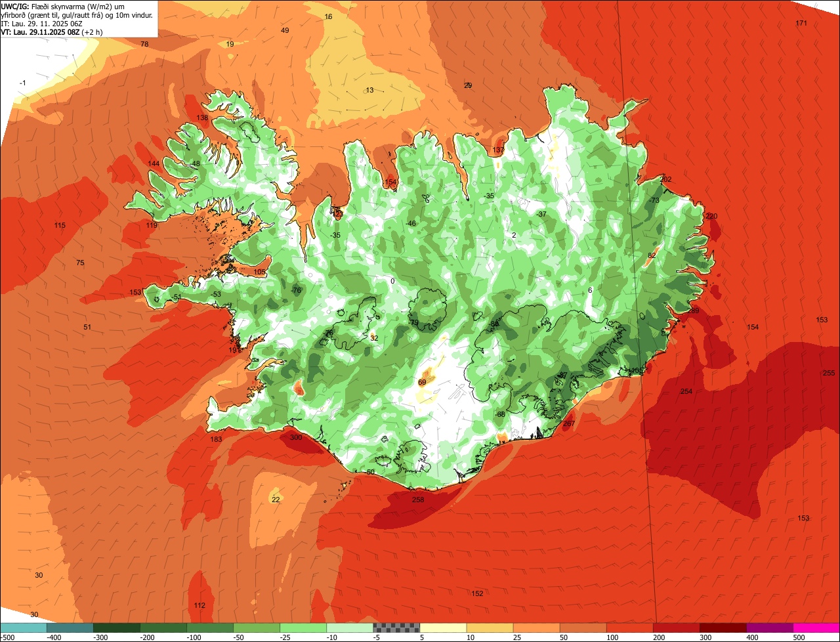Click the init time line 'IT: Lau. 29. 11. 2025 06Z'
The height and width of the screenshot is (642, 840).
(x=41, y=24)
